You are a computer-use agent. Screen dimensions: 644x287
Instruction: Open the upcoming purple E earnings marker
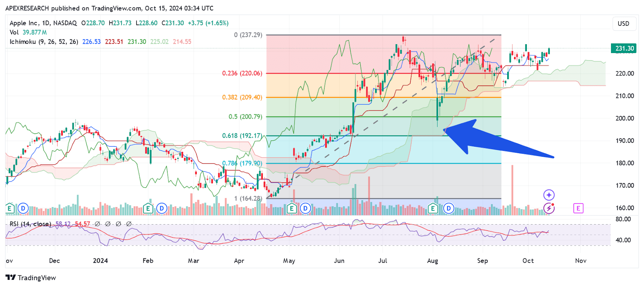coord(578,208)
